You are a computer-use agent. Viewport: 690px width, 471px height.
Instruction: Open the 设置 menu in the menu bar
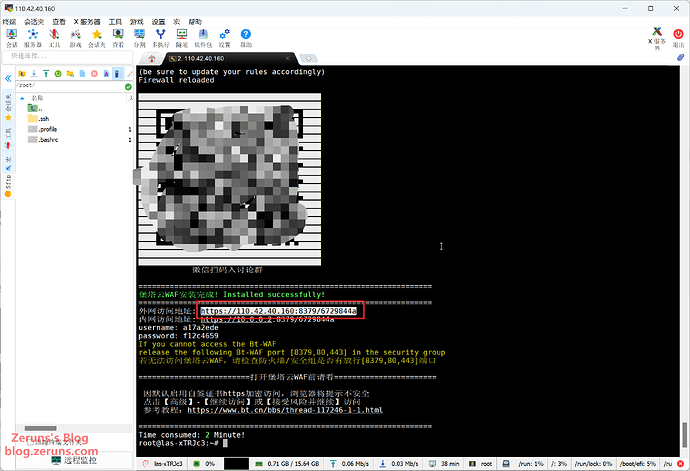pos(158,22)
